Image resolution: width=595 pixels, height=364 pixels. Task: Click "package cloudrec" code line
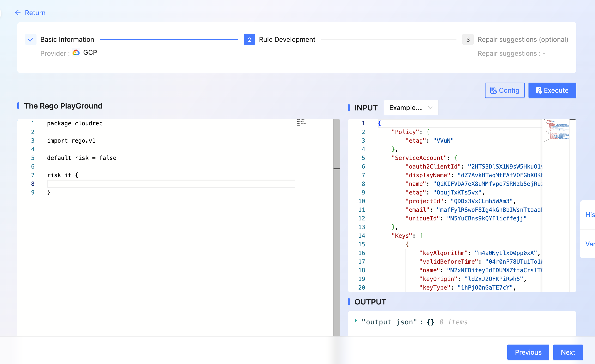(x=75, y=123)
